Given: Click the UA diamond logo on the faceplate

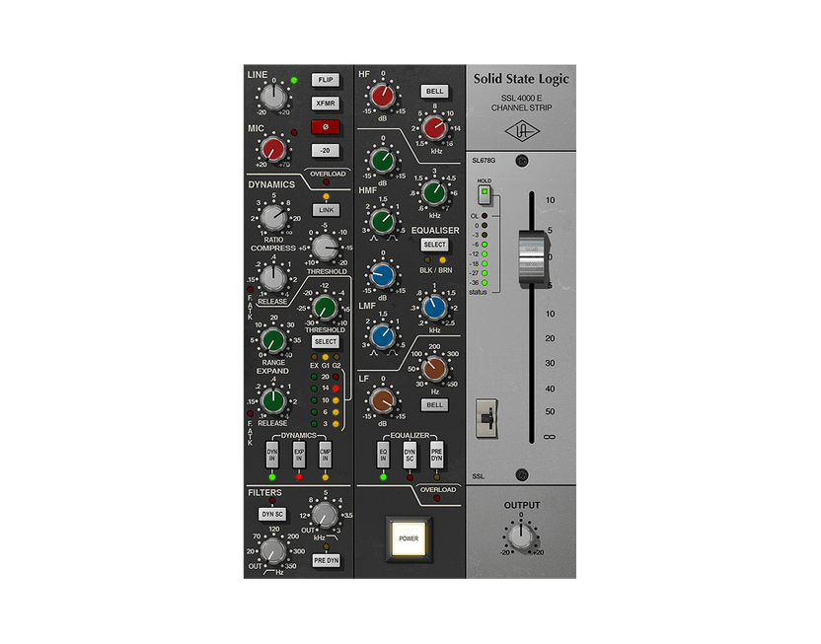Looking at the screenshot, I should coord(523,130).
